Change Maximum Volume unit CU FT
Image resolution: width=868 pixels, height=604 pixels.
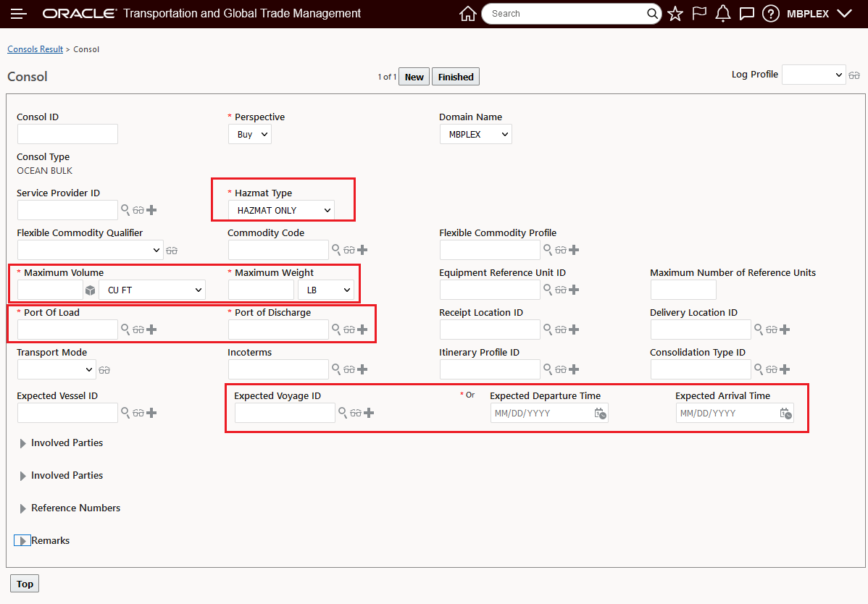click(x=152, y=290)
